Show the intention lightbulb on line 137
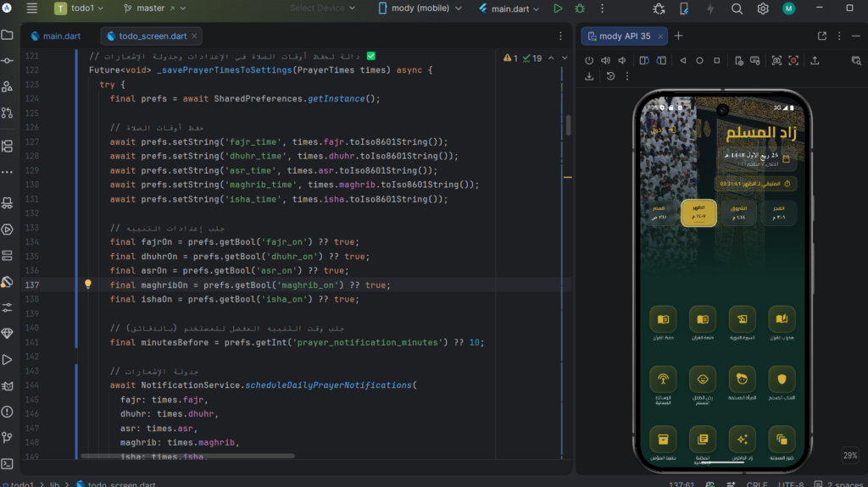868x487 pixels. pyautogui.click(x=87, y=284)
